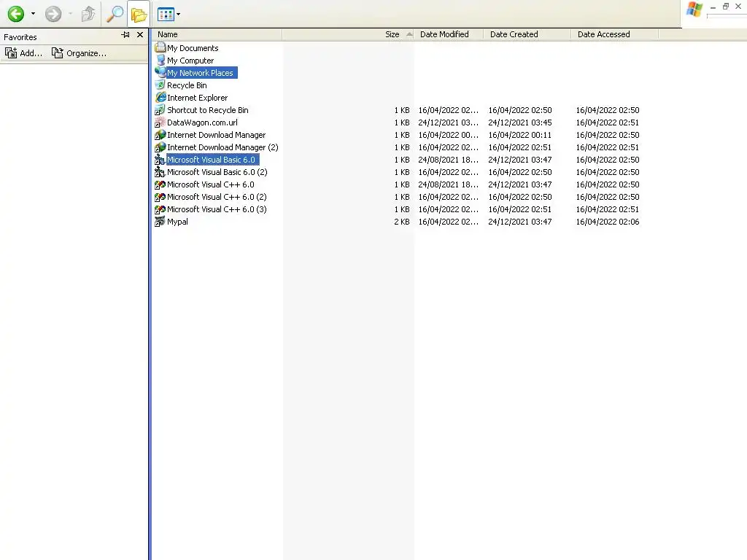Open the Forward button history dropdown
The width and height of the screenshot is (747, 560).
click(71, 14)
